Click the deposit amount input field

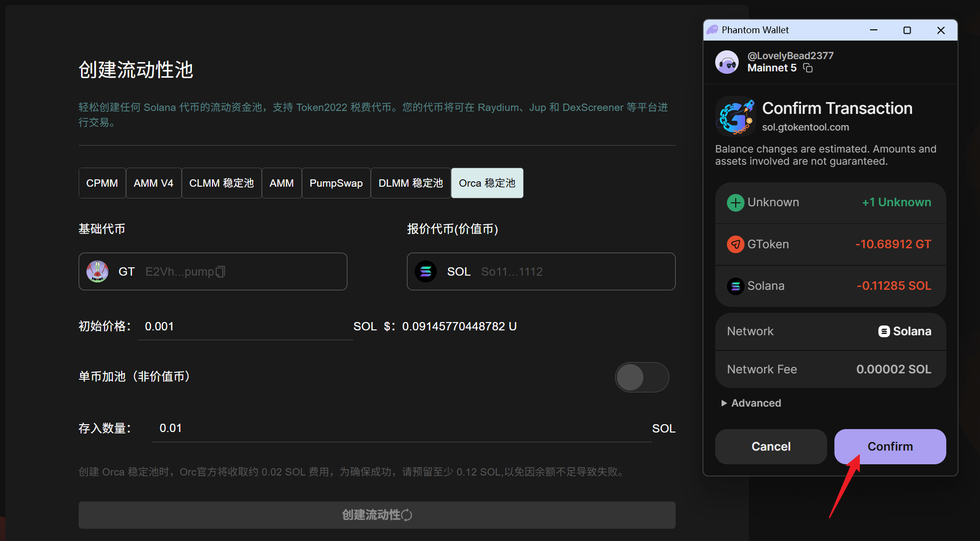point(401,429)
